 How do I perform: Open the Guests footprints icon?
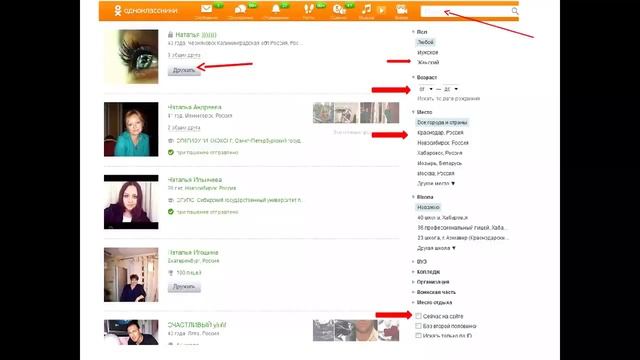[x=309, y=9]
